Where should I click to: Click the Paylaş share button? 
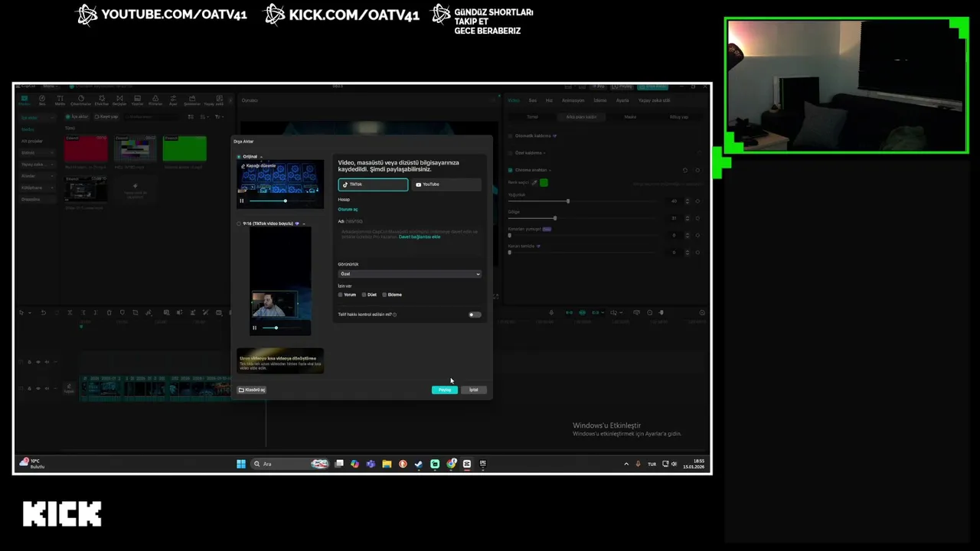[x=445, y=390]
